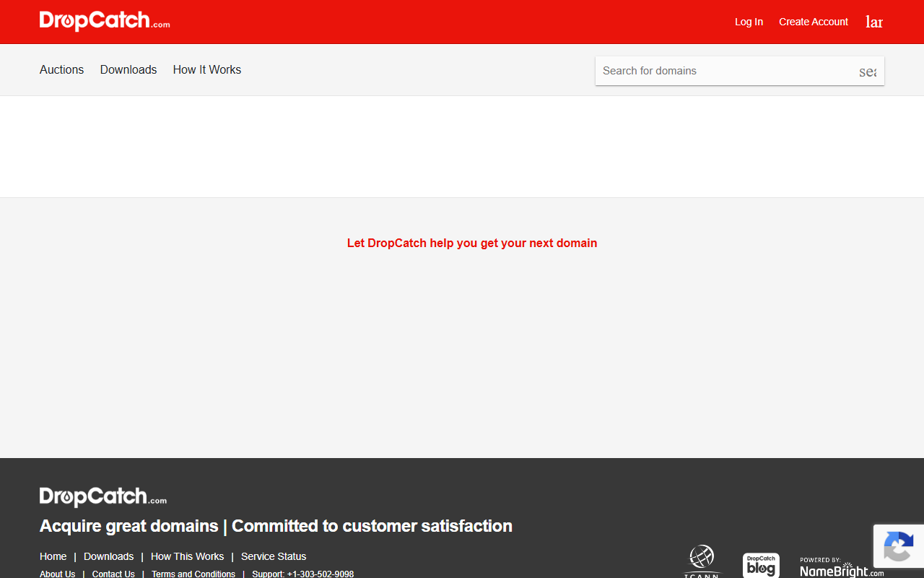Check the Service Status link
This screenshot has height=578, width=924.
(274, 556)
